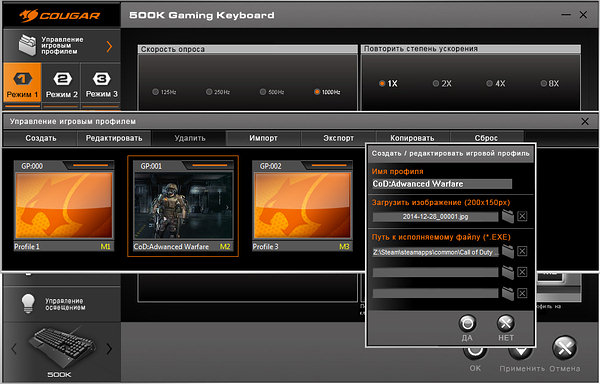Confirm profile with the ДА icon
Screen dimensions: 600x384
[467, 324]
